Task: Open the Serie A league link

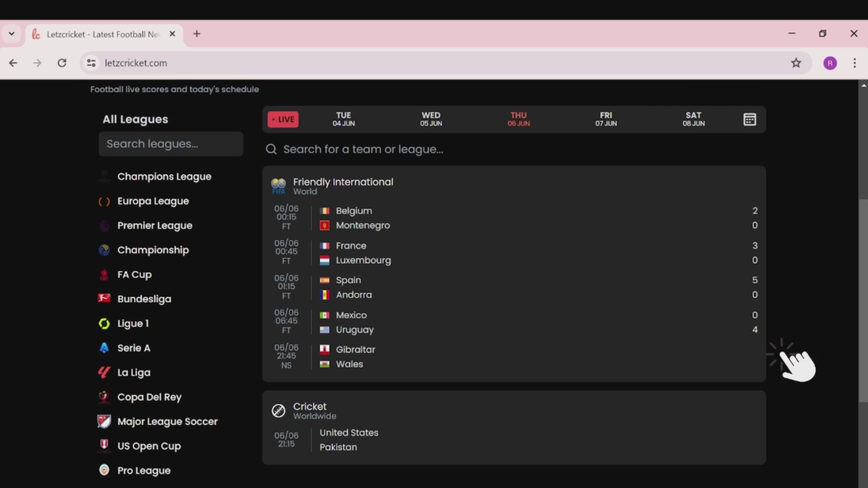Action: [134, 348]
